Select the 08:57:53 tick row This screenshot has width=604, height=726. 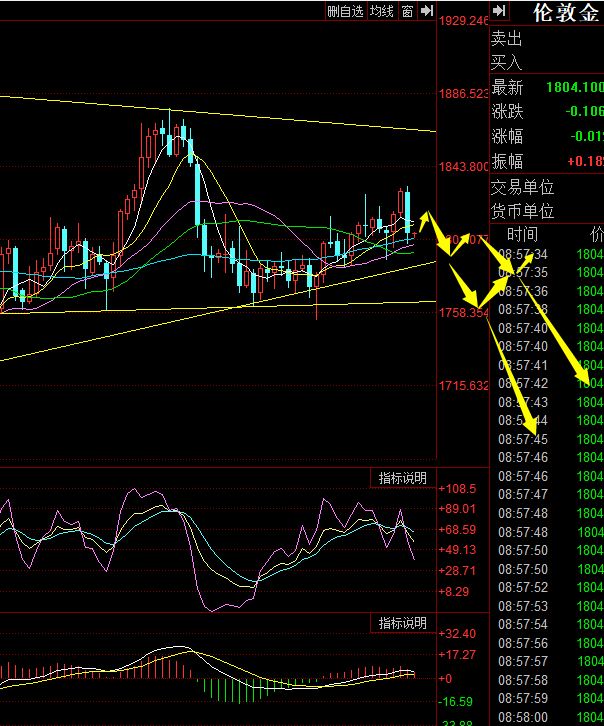[x=547, y=606]
